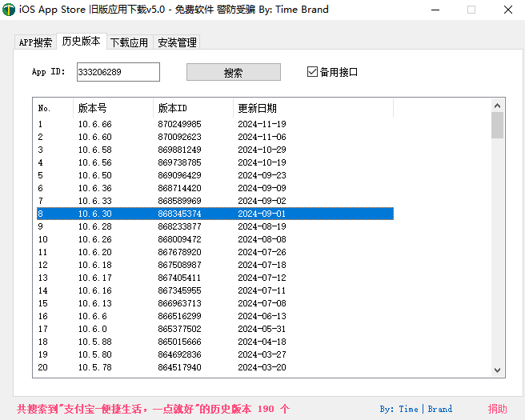Open the 下载应用 tab
The width and height of the screenshot is (525, 420).
130,42
